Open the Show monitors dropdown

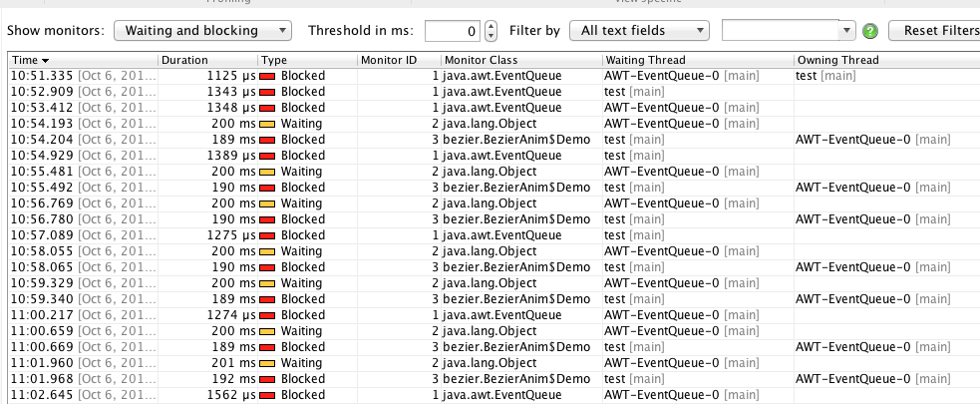(x=202, y=30)
